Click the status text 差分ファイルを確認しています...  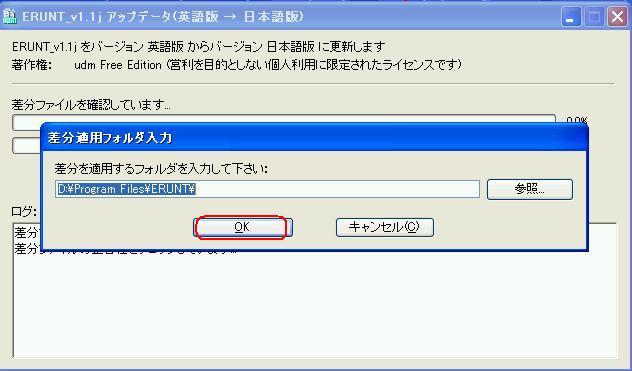point(91,105)
